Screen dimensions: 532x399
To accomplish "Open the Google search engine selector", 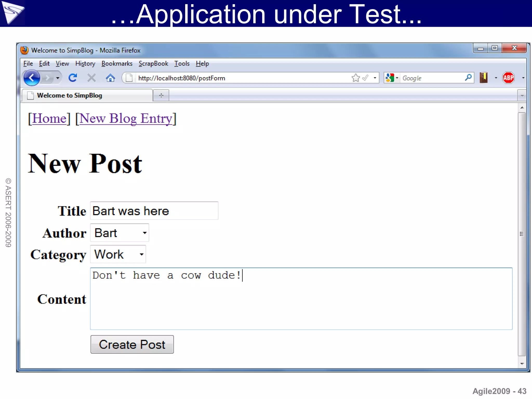I will [x=392, y=78].
